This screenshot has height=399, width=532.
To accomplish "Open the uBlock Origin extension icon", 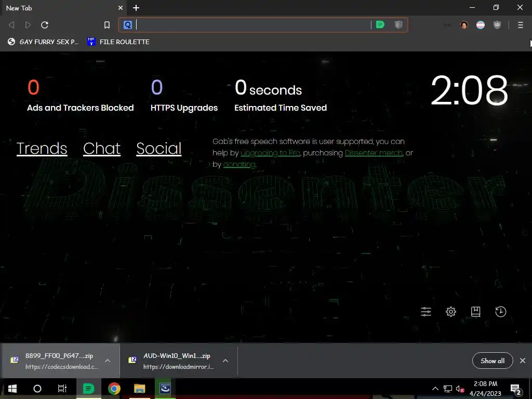I will pos(497,25).
